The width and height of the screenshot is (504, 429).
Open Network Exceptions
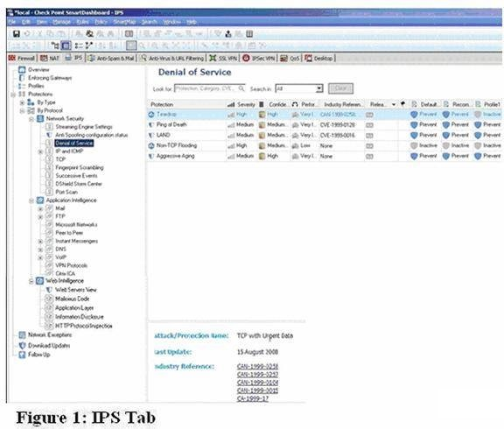coord(50,334)
